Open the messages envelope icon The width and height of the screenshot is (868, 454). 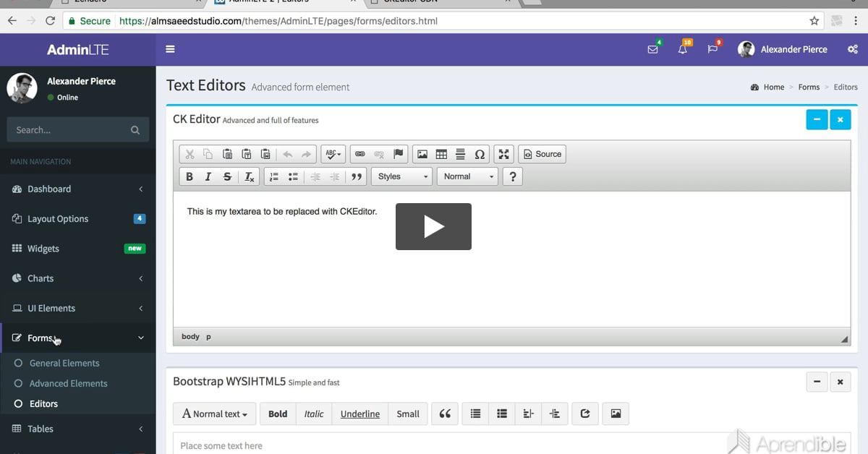653,49
